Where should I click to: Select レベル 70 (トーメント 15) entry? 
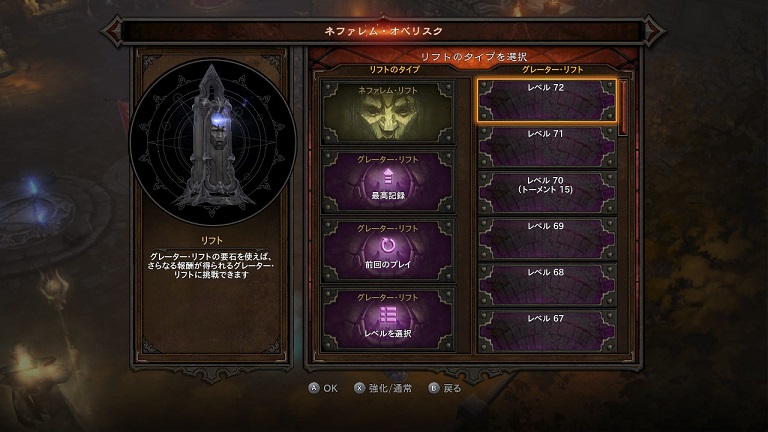[547, 192]
